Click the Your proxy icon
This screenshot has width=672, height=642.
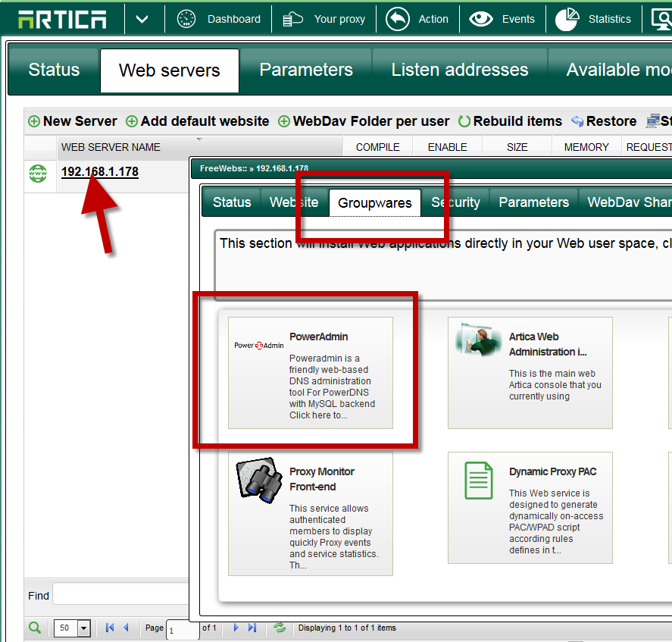(293, 19)
